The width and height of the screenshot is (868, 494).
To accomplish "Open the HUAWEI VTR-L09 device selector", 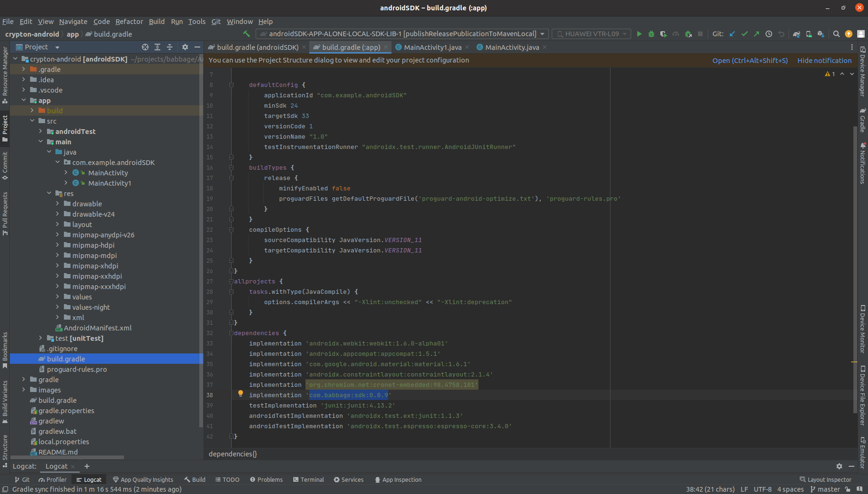I will tap(591, 33).
